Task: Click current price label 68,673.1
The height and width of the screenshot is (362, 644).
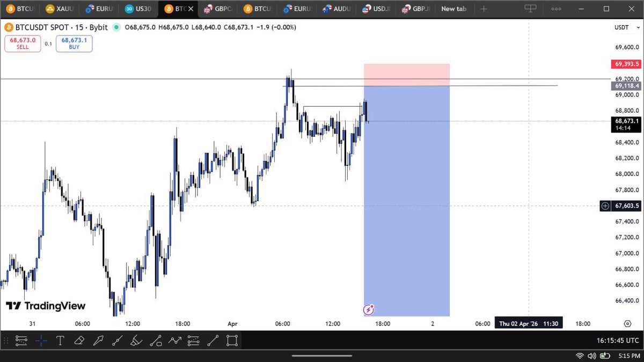Action: click(627, 124)
